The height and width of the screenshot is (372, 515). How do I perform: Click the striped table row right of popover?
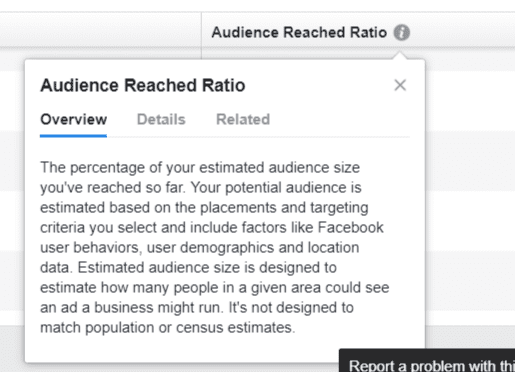pyautogui.click(x=470, y=161)
